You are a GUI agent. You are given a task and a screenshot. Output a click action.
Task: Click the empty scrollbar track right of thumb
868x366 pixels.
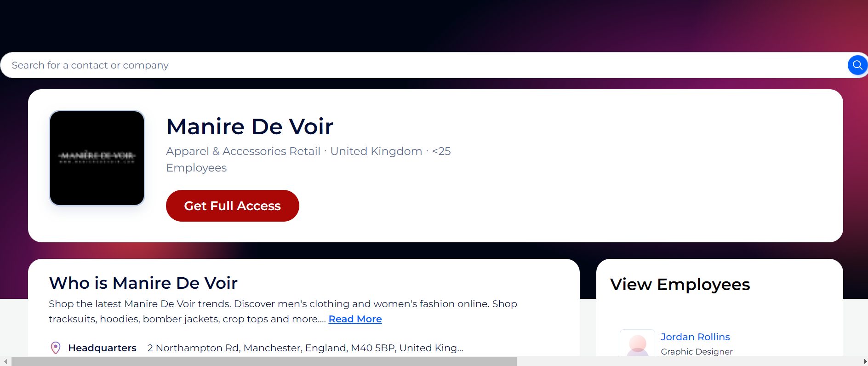pyautogui.click(x=690, y=361)
